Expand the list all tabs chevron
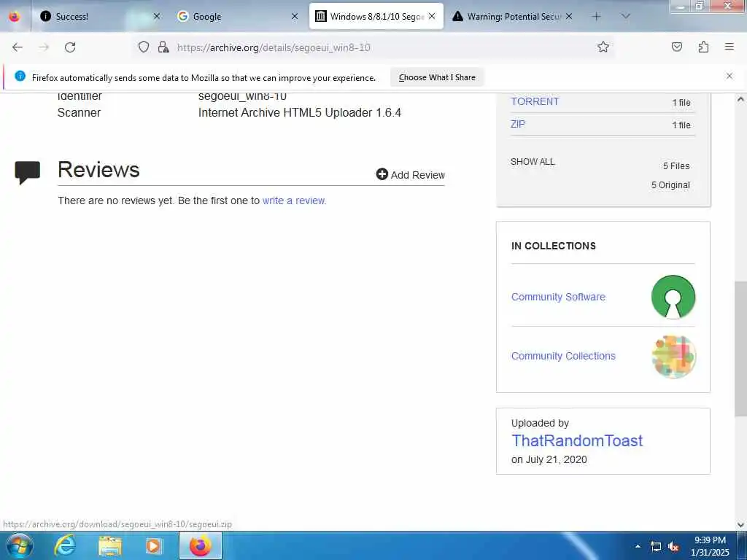Image resolution: width=747 pixels, height=560 pixels. (626, 16)
